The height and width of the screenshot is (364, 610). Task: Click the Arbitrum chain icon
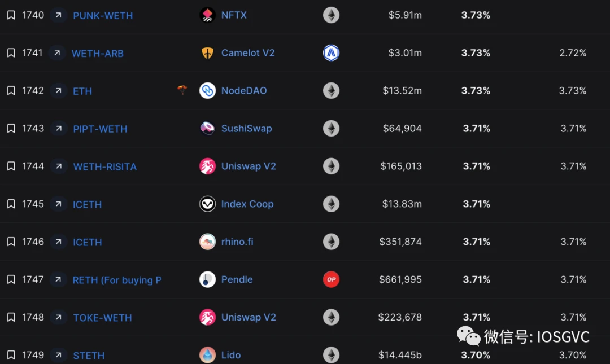pyautogui.click(x=331, y=53)
